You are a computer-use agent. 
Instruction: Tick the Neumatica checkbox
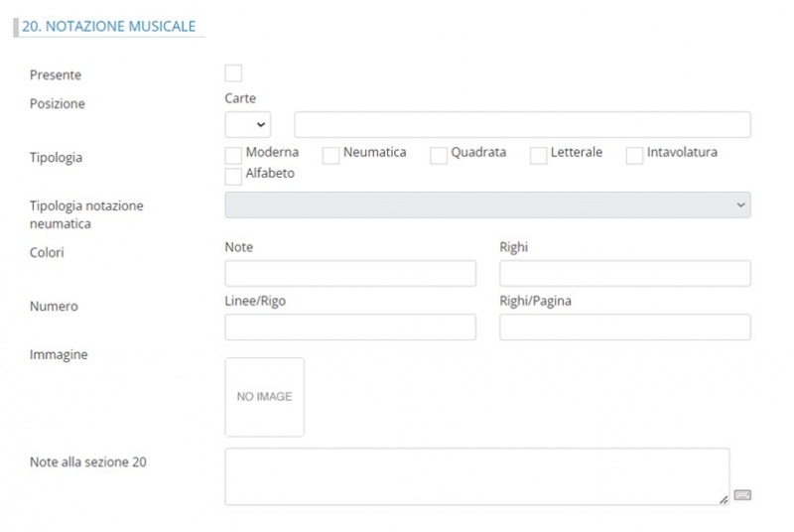pos(331,155)
